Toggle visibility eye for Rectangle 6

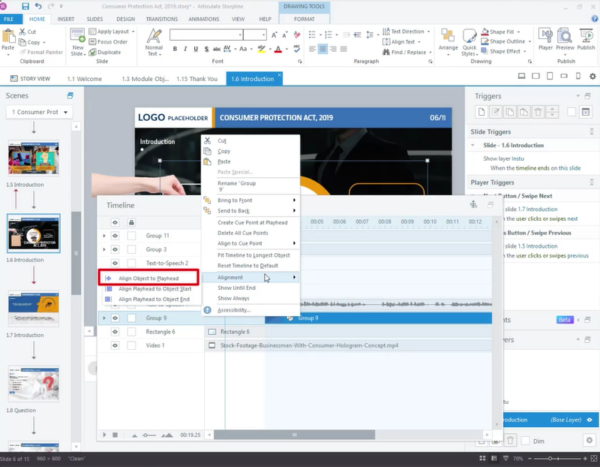pos(115,332)
